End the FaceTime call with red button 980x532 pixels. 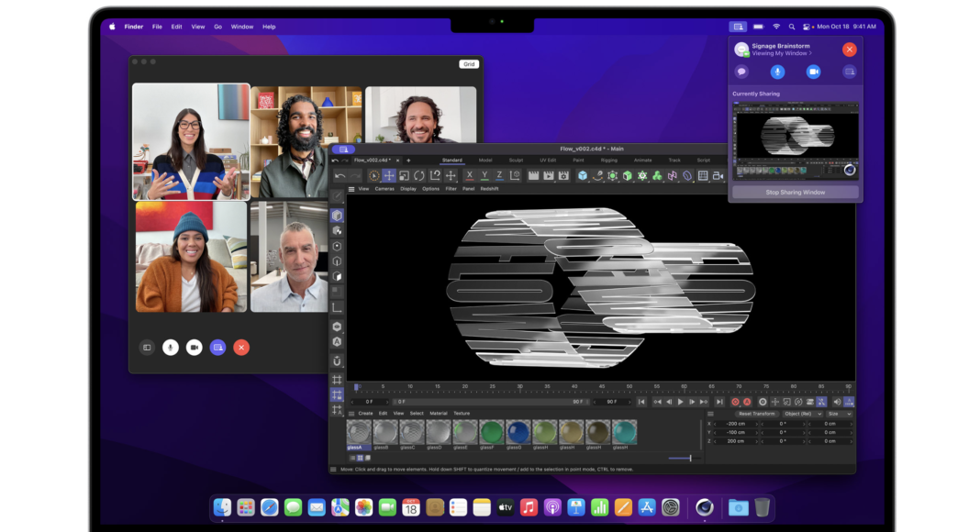pos(241,347)
